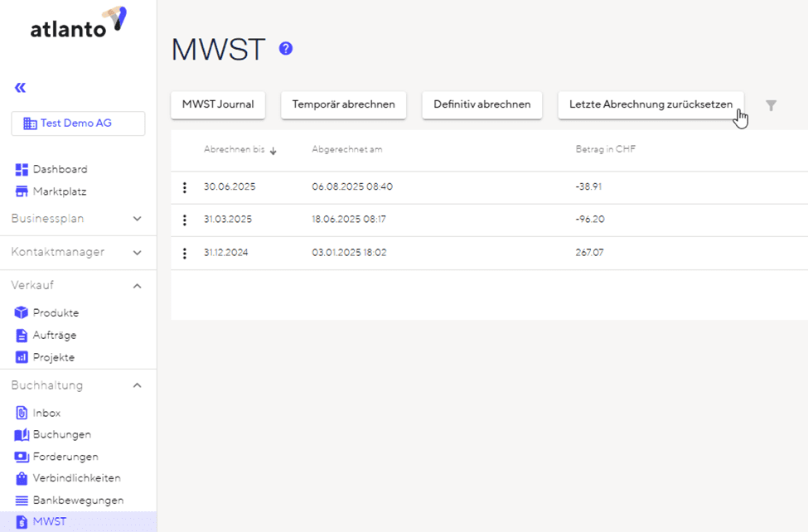Collapse the sidebar with double chevron icon
Viewport: 808px width, 532px height.
pos(20,88)
